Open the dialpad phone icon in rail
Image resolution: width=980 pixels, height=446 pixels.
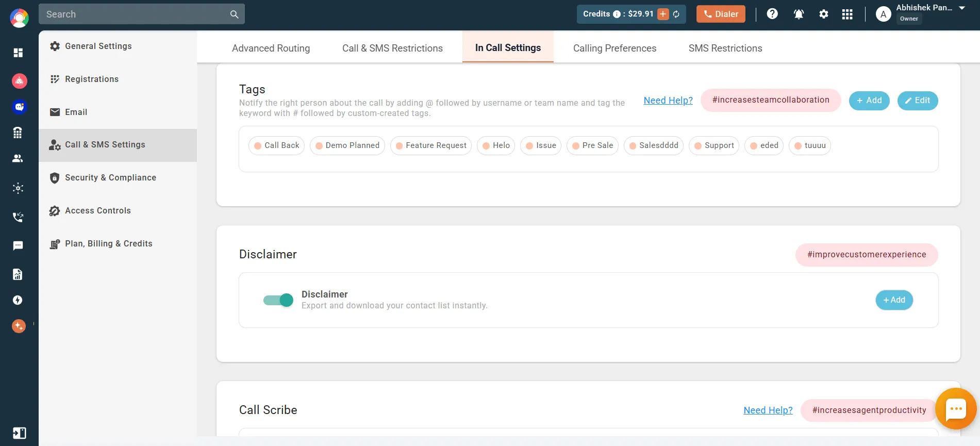[18, 133]
